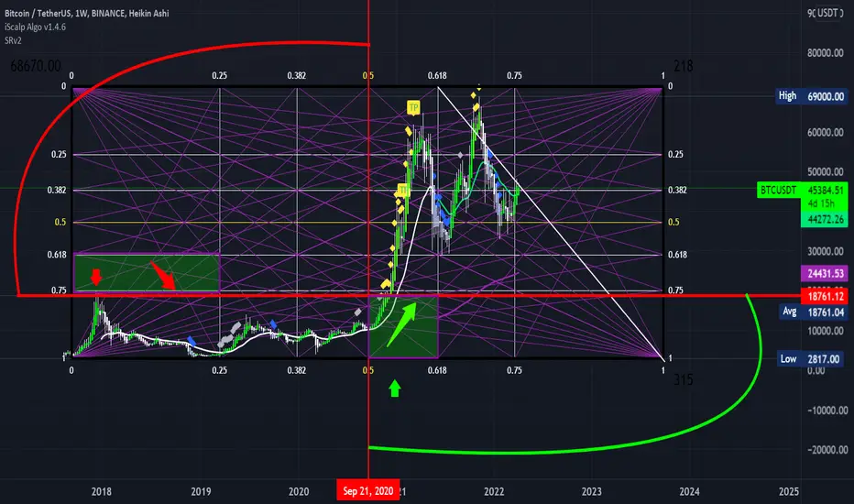Image resolution: width=854 pixels, height=504 pixels.
Task: Click the Sep 21, 2020 date marker
Action: 368,491
